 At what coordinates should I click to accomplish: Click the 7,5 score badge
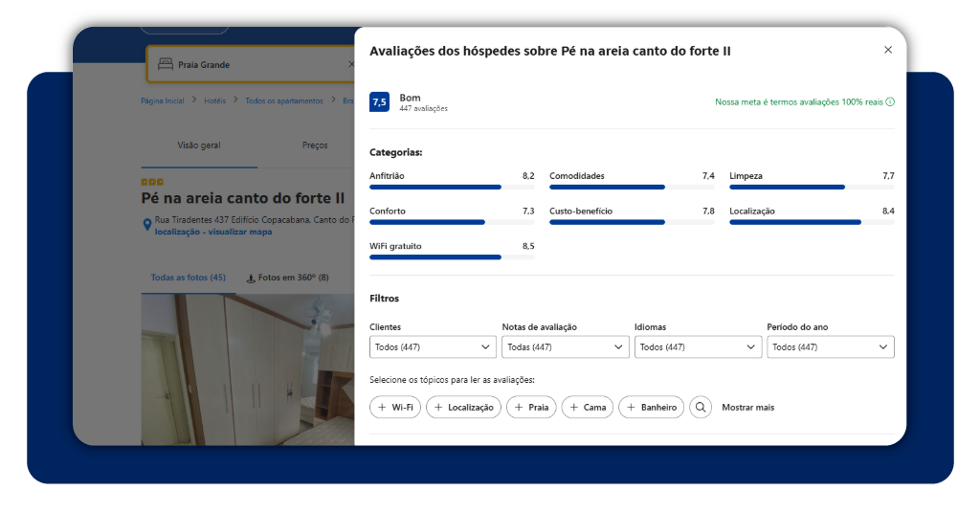[x=379, y=101]
